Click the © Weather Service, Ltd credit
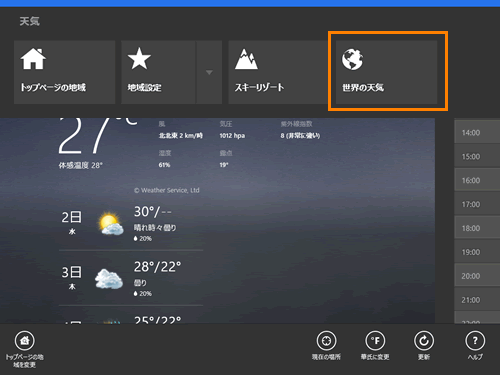This screenshot has width=500, height=375. point(167,190)
